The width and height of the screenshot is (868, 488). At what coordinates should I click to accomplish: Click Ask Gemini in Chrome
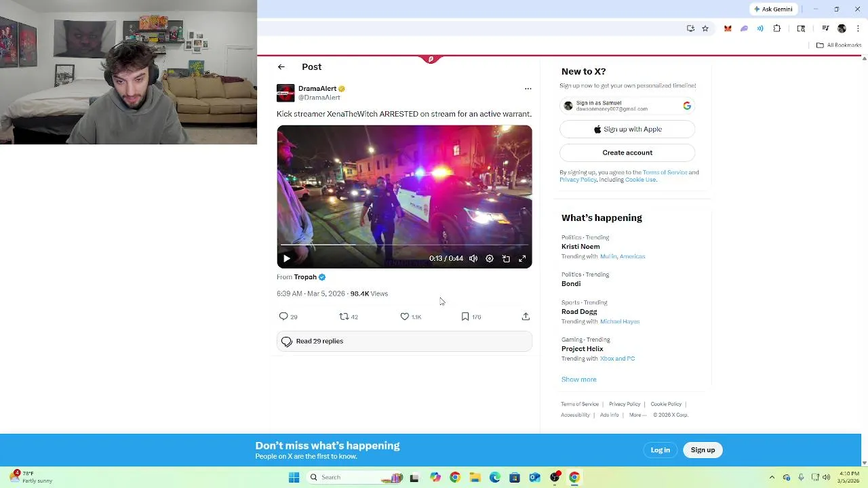point(773,9)
